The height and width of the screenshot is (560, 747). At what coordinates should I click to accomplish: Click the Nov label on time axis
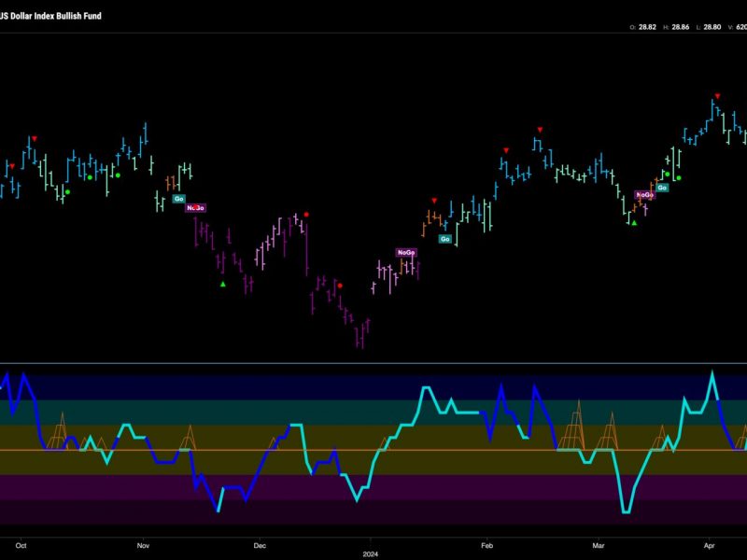pos(143,546)
